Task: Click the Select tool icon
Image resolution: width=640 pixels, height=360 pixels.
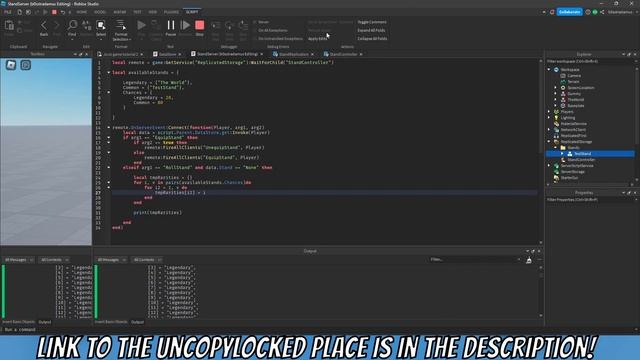Action: click(x=101, y=25)
